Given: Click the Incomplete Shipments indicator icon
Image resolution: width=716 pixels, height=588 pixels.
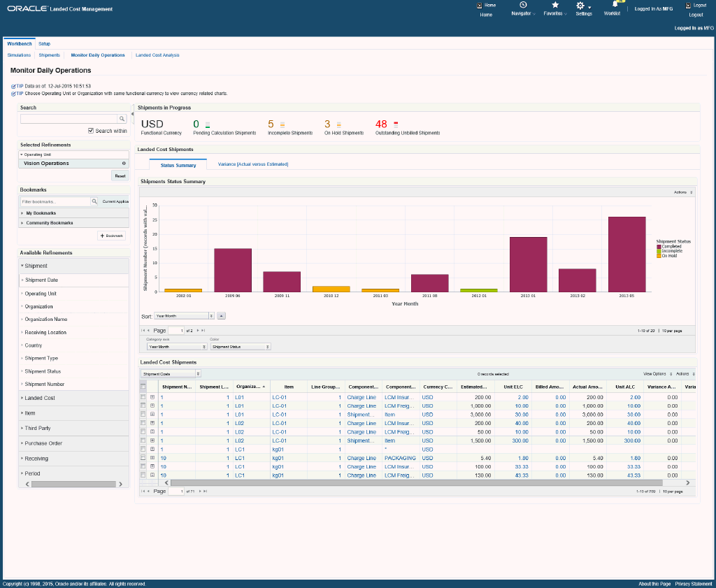Looking at the screenshot, I should 282,124.
